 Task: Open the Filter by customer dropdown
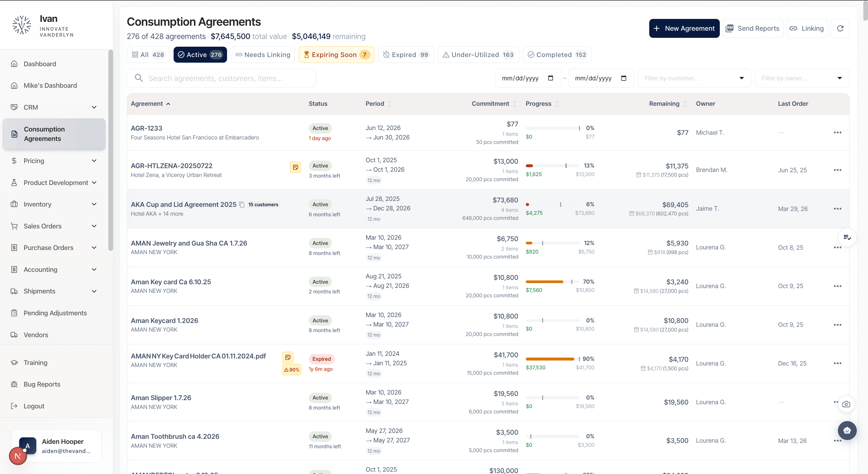click(694, 78)
